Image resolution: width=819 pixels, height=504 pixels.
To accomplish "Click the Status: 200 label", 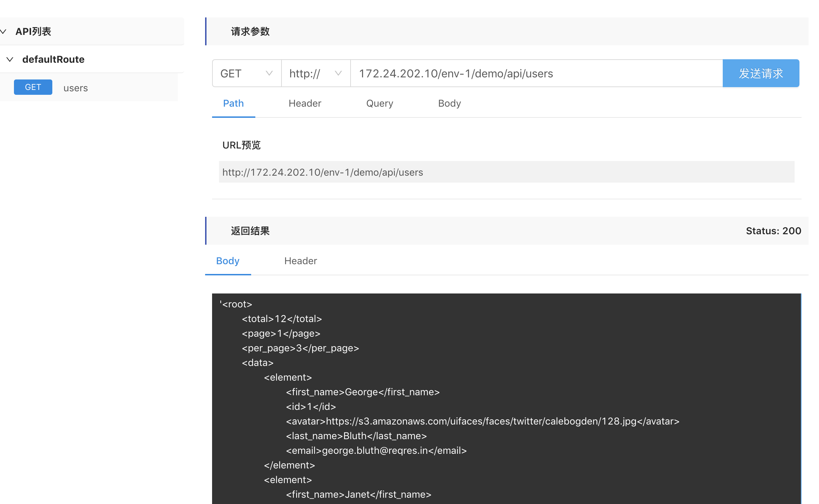I will (773, 231).
